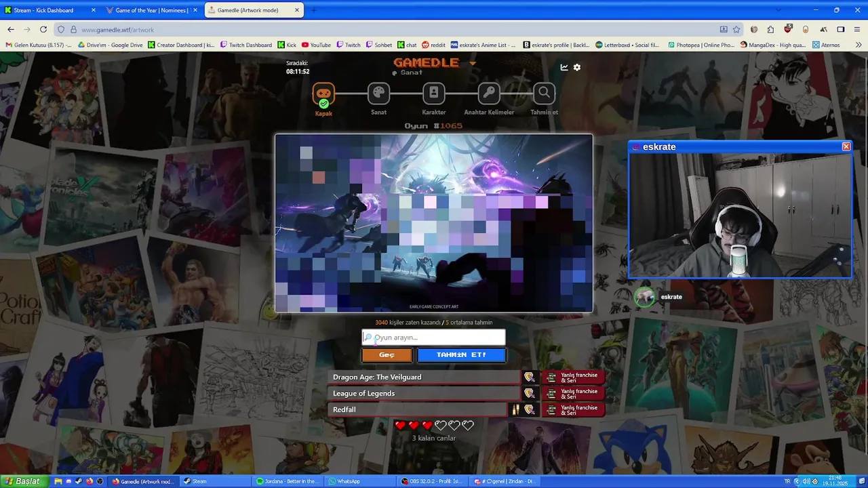Open the Letterboxd bookmark
The width and height of the screenshot is (868, 488).
point(627,45)
